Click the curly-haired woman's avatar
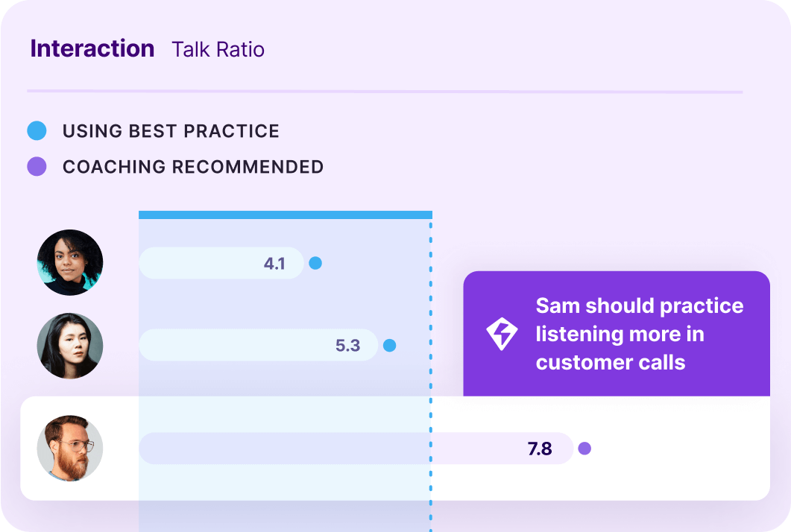Viewport: 791px width, 532px height. (x=70, y=262)
